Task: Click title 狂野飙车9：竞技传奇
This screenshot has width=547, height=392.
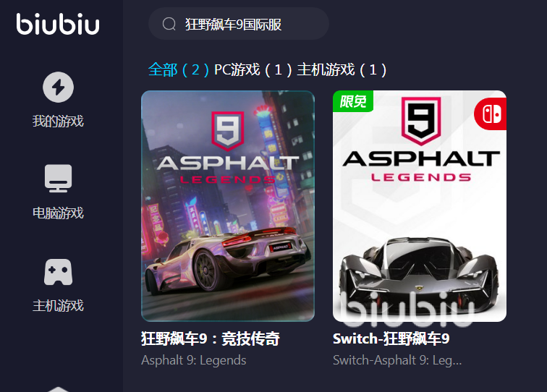Action: 211,338
